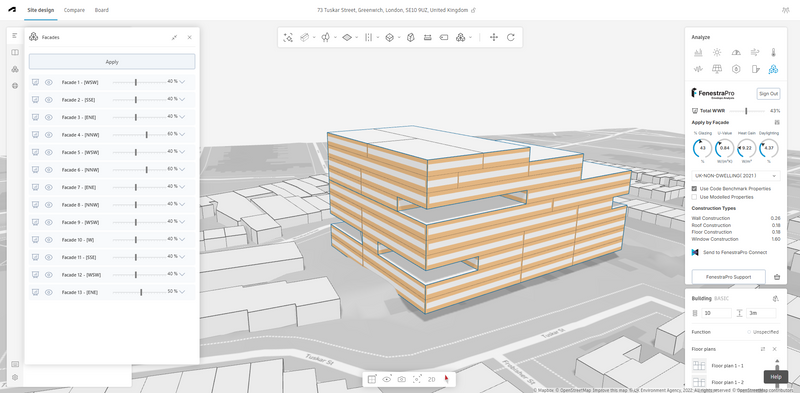Click the 3m floor height input field
The height and width of the screenshot is (393, 800).
761,313
